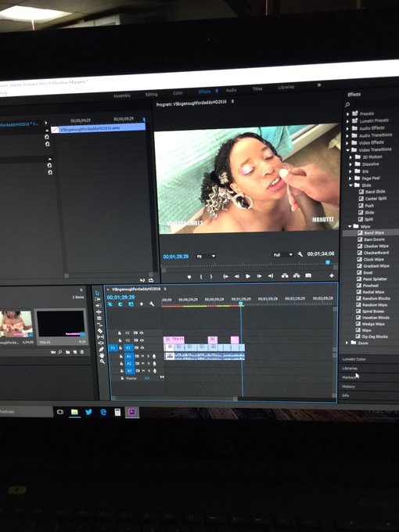Select the Razor tool

[100, 331]
